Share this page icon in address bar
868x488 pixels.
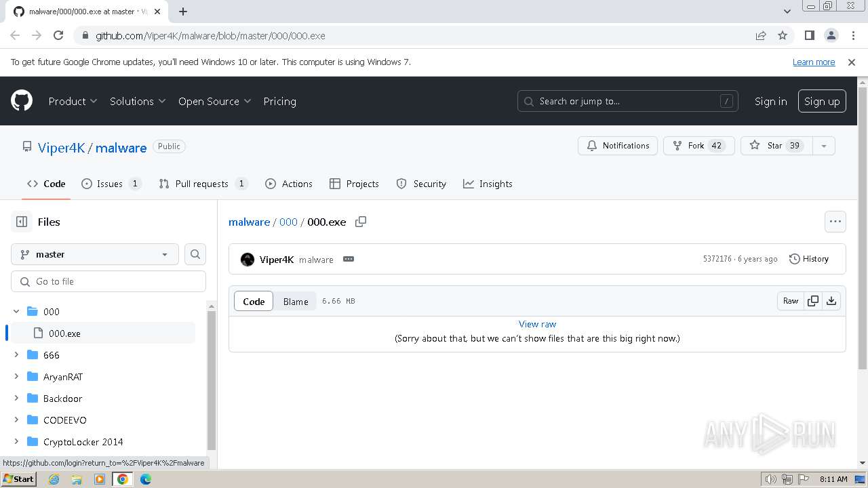pos(761,35)
